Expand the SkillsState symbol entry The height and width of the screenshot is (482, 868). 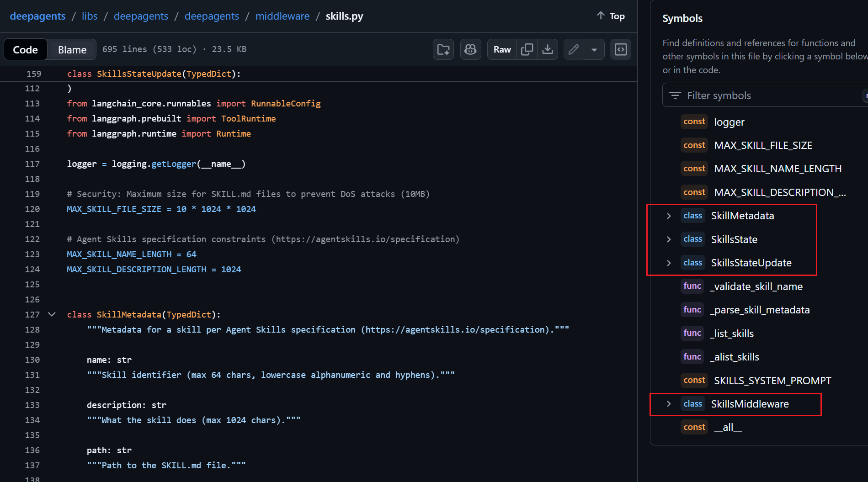coord(669,239)
